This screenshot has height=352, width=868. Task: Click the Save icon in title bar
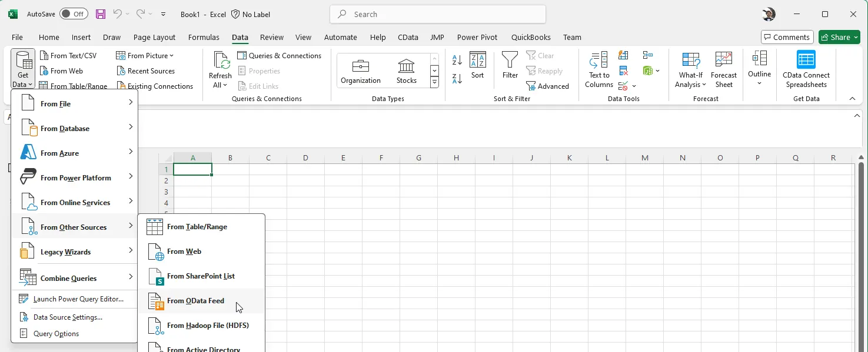tap(101, 14)
